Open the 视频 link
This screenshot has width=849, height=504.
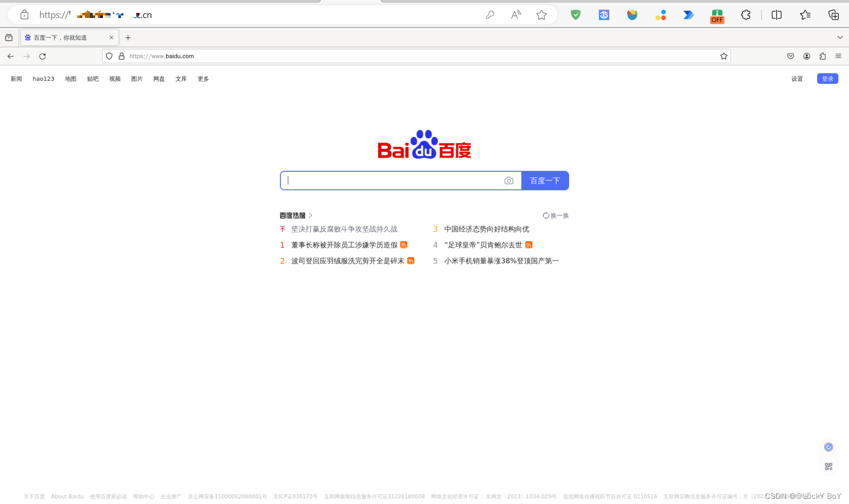(x=115, y=79)
